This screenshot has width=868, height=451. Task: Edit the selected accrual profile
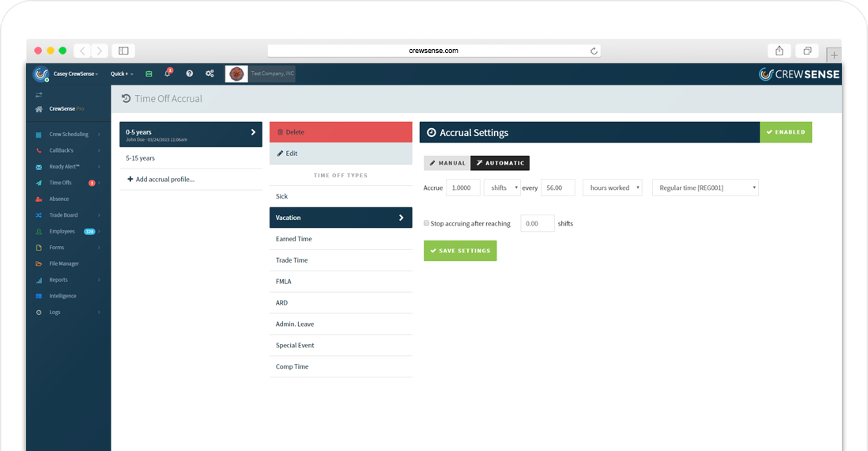point(341,153)
